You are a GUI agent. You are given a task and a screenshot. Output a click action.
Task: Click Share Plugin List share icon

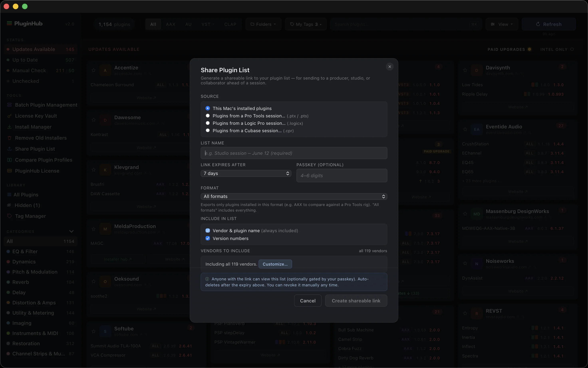pos(9,149)
